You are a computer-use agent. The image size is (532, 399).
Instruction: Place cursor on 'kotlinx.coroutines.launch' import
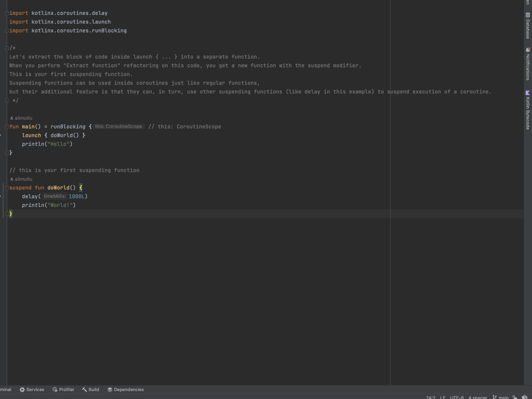click(x=71, y=22)
